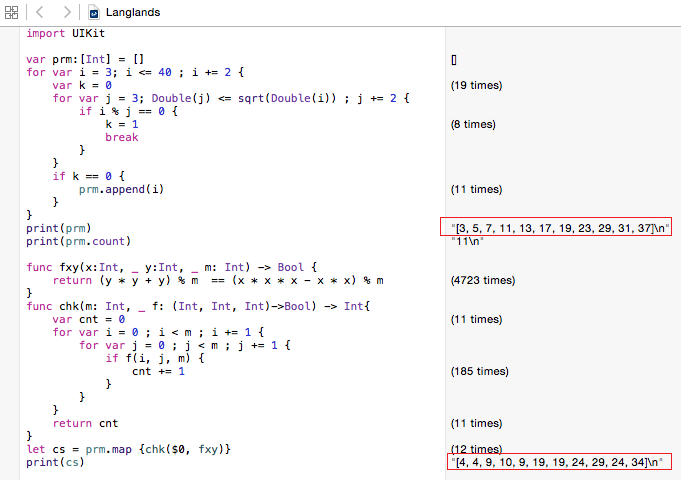Select the empty array result for prm
Screen dimensions: 681x480
(454, 60)
